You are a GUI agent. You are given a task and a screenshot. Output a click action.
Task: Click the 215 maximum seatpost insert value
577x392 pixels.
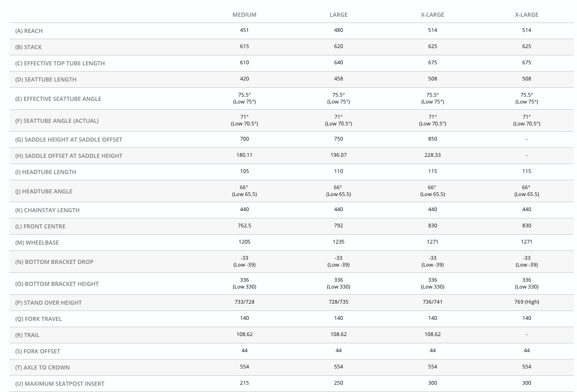pos(245,383)
